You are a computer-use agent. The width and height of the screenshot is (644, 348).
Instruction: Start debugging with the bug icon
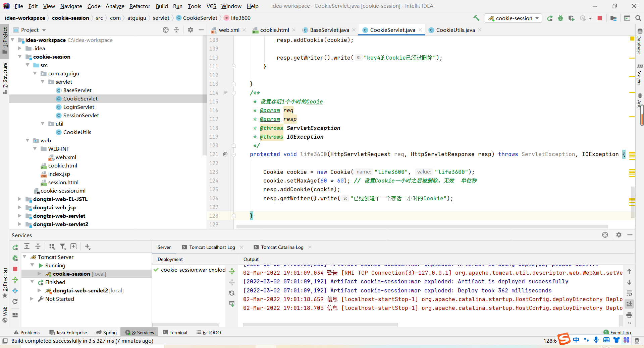(x=560, y=18)
